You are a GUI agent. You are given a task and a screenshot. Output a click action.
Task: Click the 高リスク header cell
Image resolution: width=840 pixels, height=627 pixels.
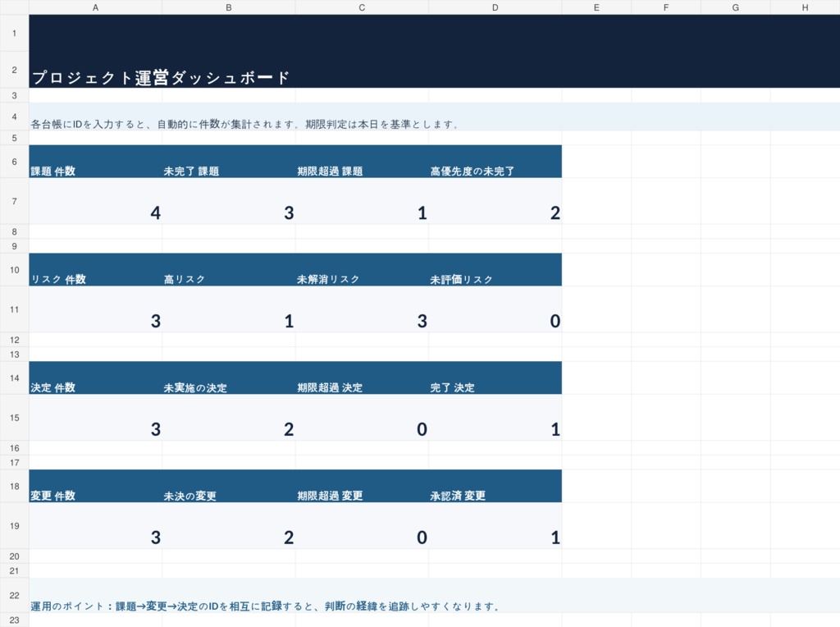tap(229, 269)
